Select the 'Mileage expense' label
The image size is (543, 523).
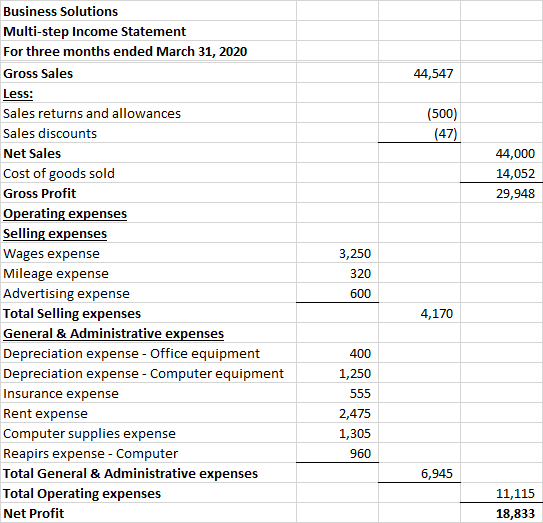[x=56, y=274]
